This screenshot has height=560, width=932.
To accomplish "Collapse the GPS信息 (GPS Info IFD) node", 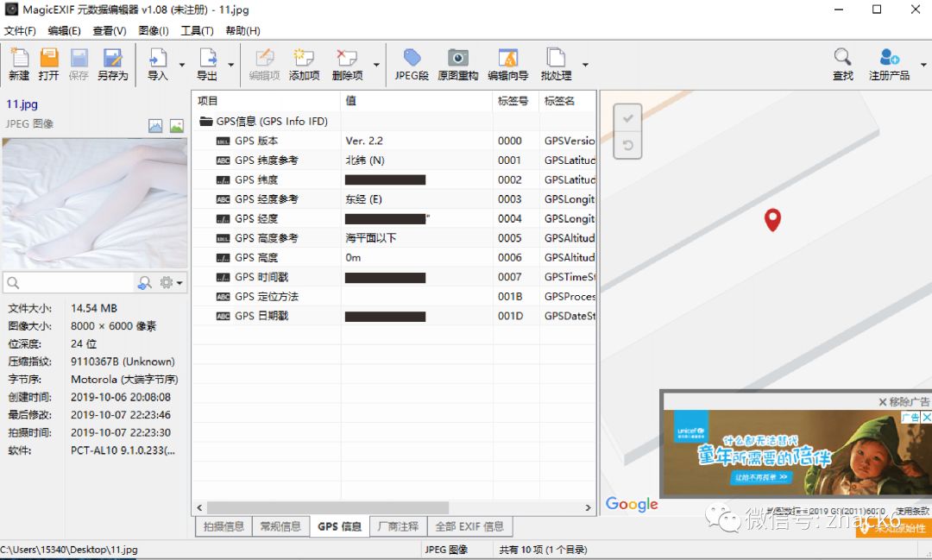I will click(207, 121).
